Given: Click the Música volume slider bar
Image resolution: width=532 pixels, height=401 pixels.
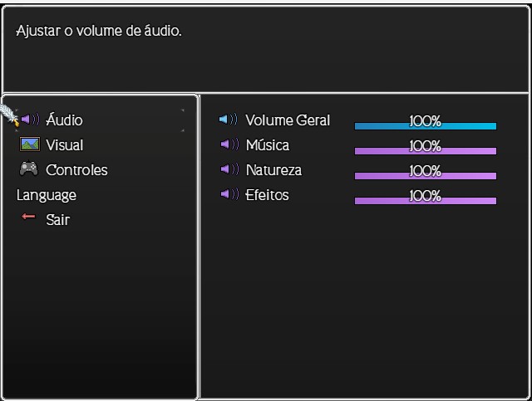Looking at the screenshot, I should pyautogui.click(x=426, y=151).
